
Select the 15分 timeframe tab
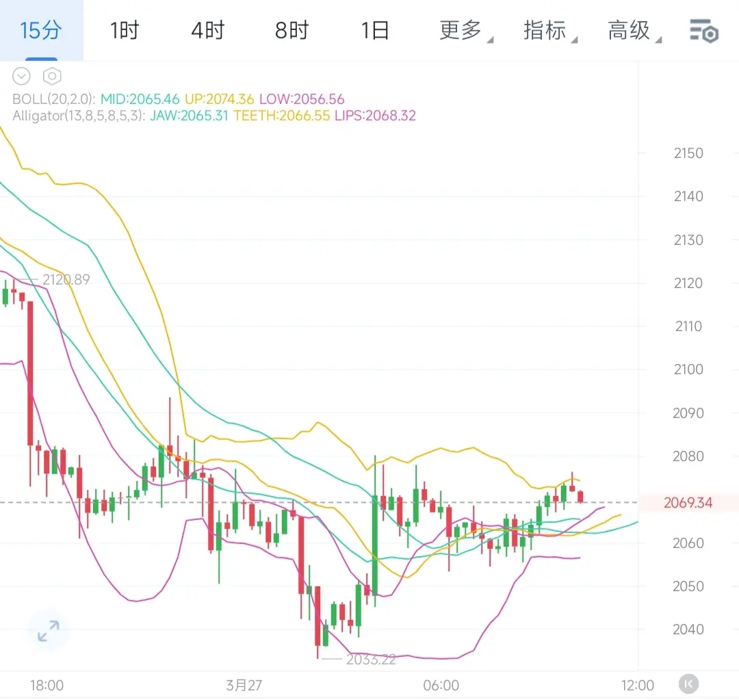(42, 30)
